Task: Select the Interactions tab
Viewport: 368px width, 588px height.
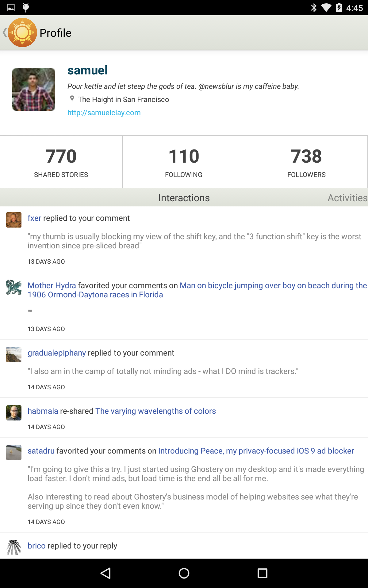Action: (x=184, y=198)
